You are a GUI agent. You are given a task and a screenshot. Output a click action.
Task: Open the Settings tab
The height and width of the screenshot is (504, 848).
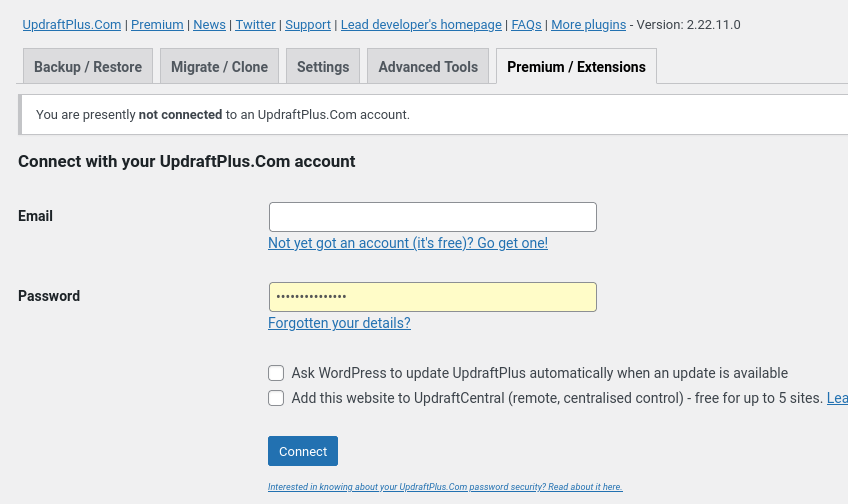tap(323, 67)
